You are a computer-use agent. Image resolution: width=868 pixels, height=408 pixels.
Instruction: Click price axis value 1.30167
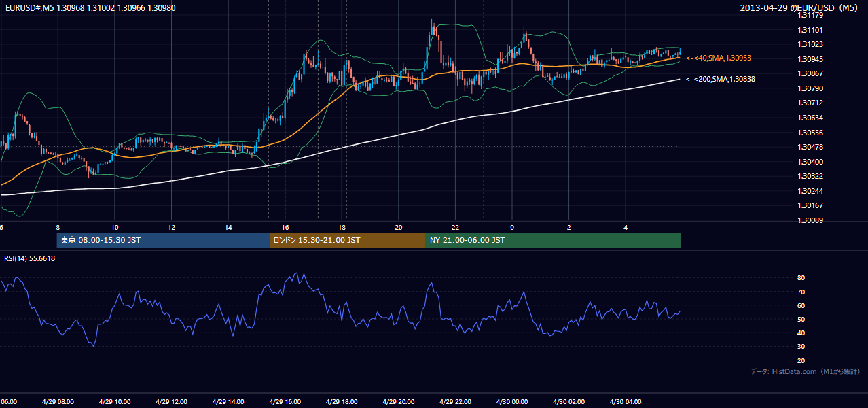811,205
